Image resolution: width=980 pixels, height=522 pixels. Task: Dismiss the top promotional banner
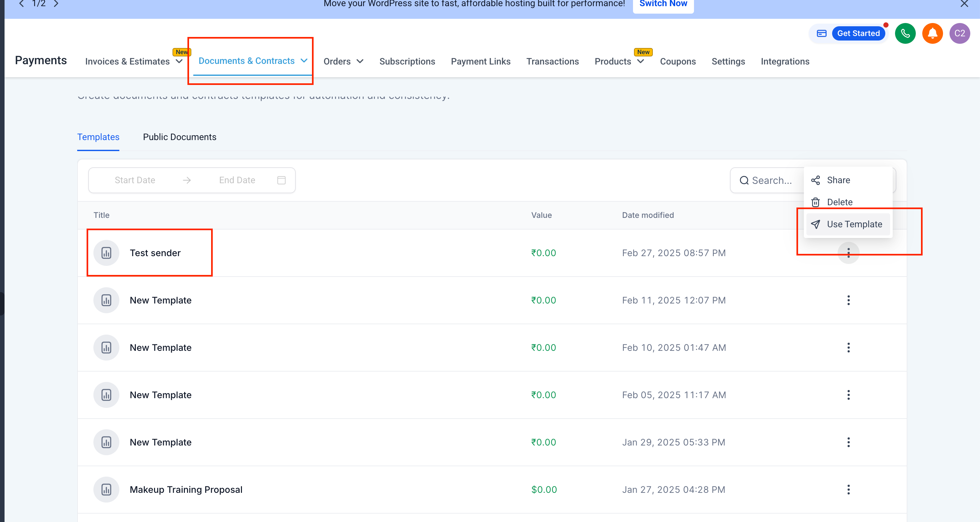(964, 4)
